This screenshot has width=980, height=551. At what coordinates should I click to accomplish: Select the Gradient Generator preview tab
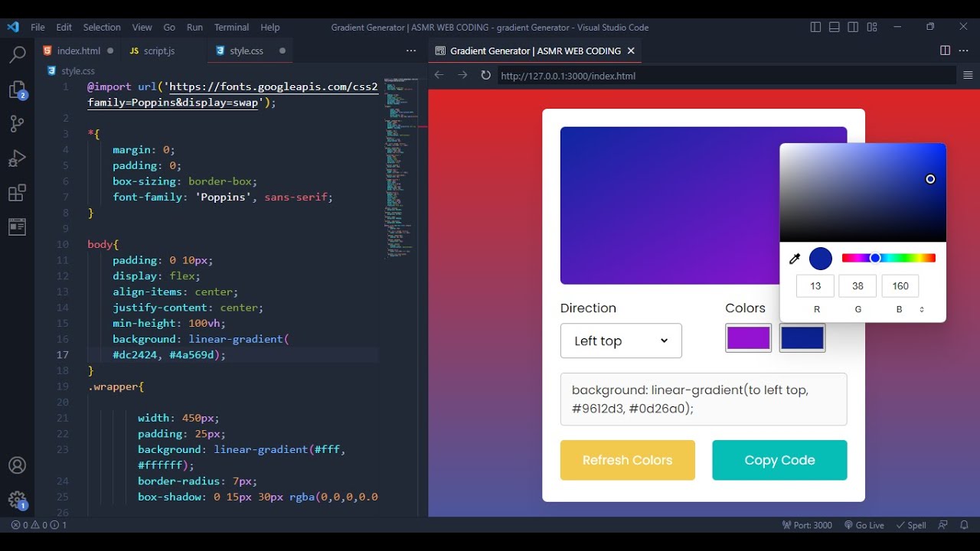[x=535, y=51]
